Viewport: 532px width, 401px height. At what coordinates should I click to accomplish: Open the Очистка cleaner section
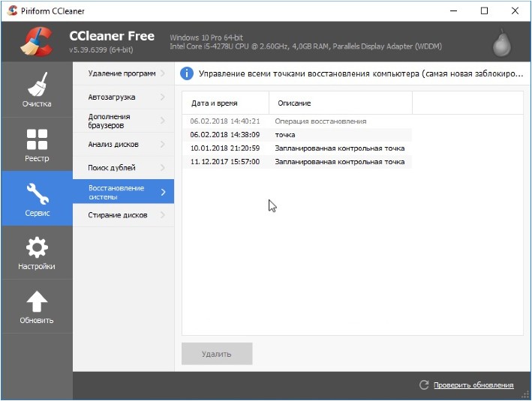pos(37,90)
